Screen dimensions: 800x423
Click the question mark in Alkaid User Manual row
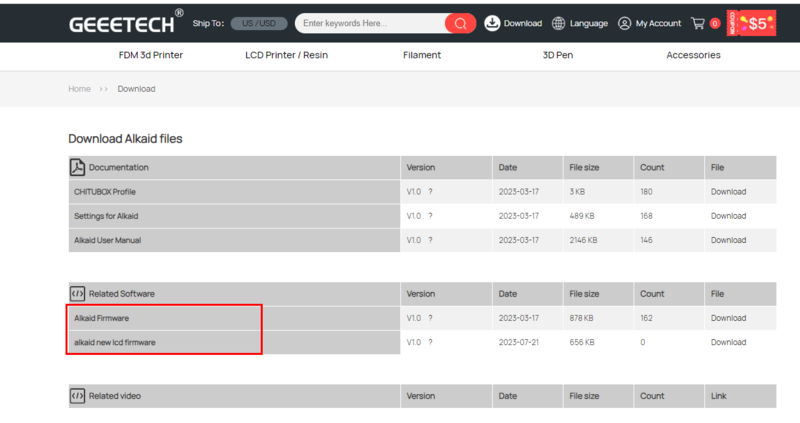coord(430,240)
